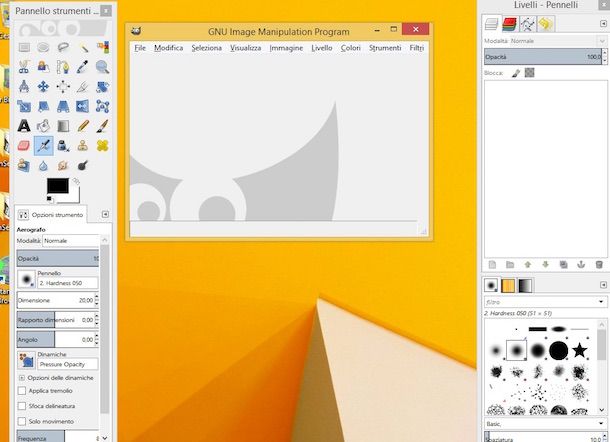Screen dimensions: 610x442
Task: Open the Seleziona menu
Action: 207,48
